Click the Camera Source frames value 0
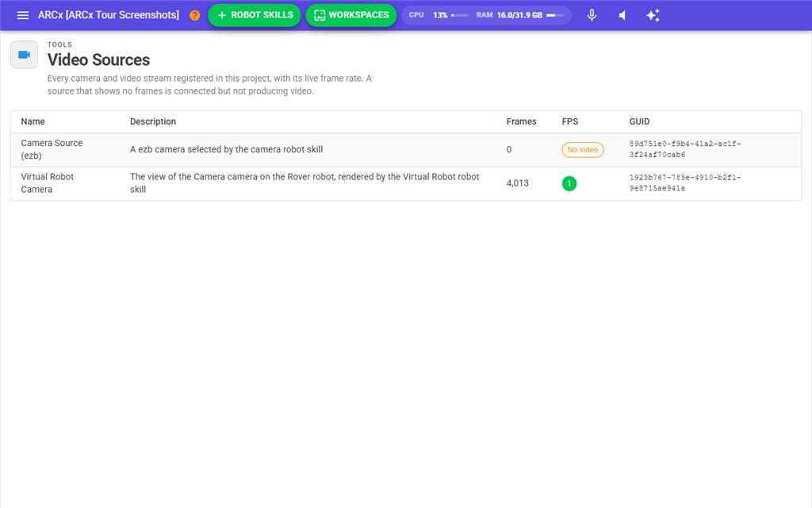The image size is (812, 508). click(509, 149)
